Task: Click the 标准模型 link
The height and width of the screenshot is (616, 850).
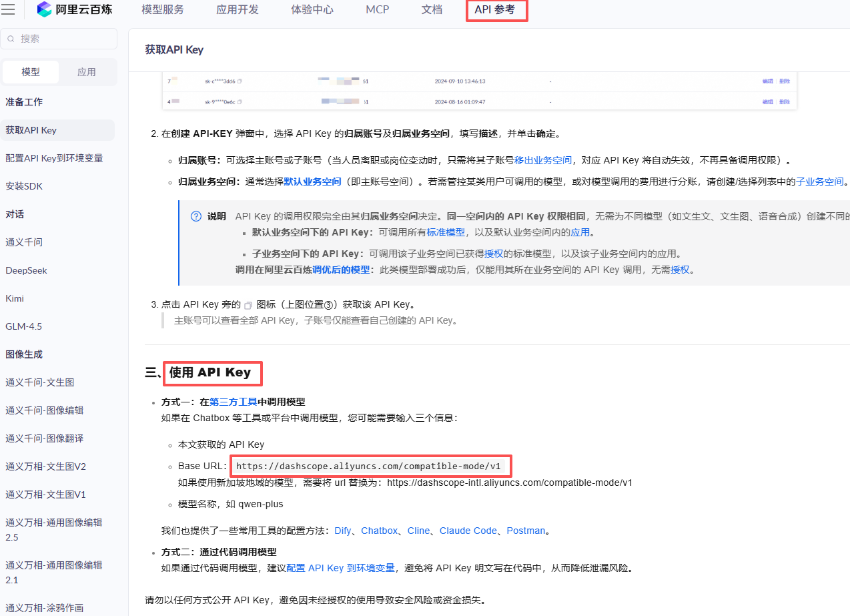Action: [x=446, y=232]
